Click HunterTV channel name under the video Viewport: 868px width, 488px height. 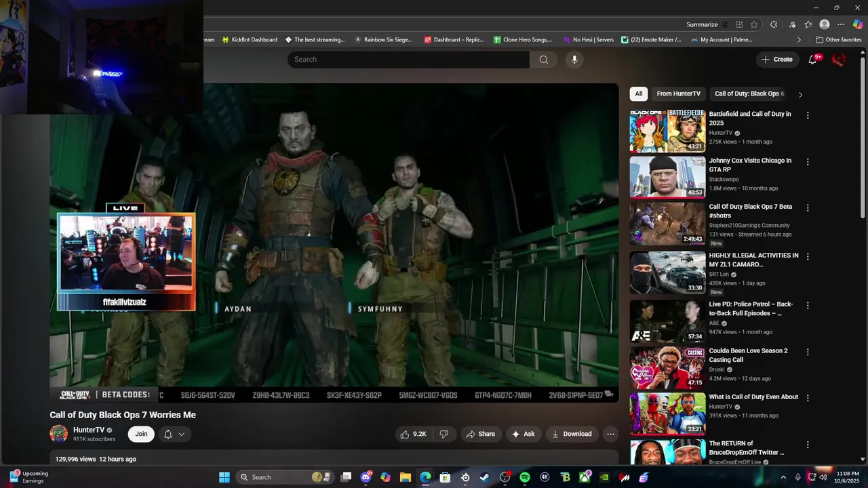(89, 430)
